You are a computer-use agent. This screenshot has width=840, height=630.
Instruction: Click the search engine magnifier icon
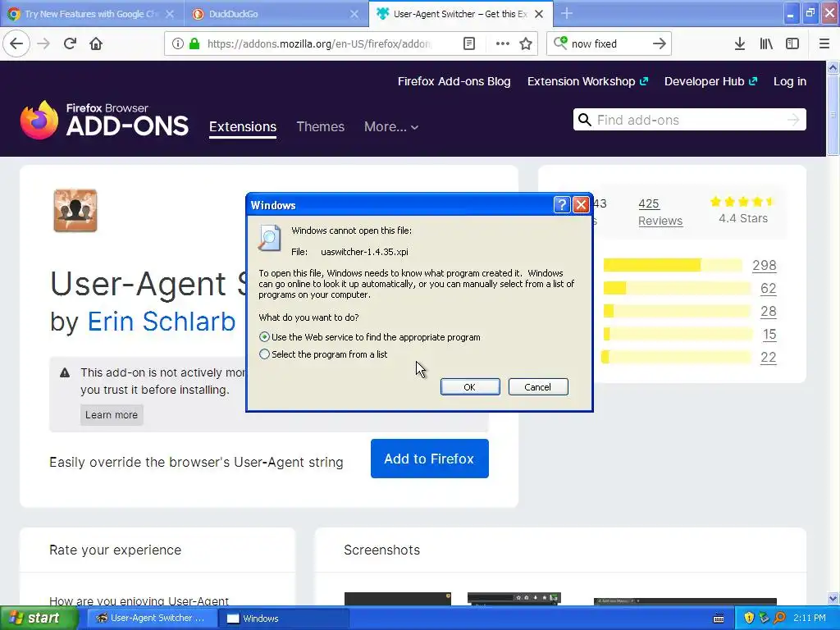(x=560, y=43)
